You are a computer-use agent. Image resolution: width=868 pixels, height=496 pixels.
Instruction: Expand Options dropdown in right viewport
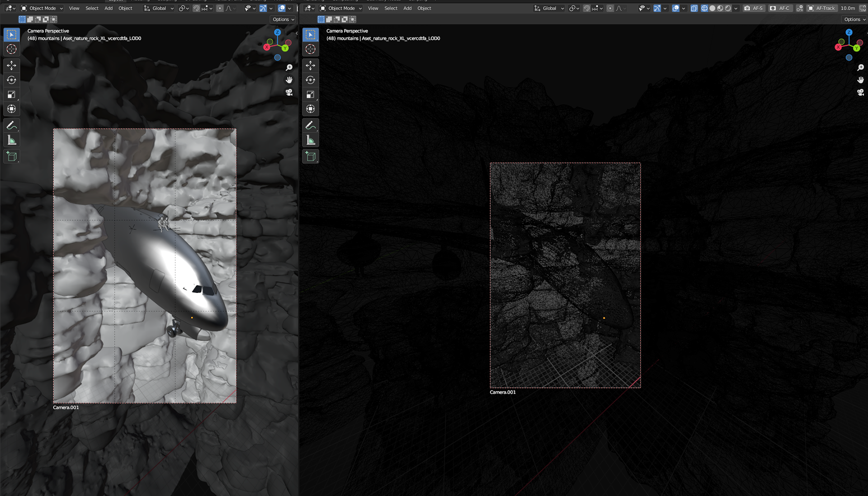(854, 19)
